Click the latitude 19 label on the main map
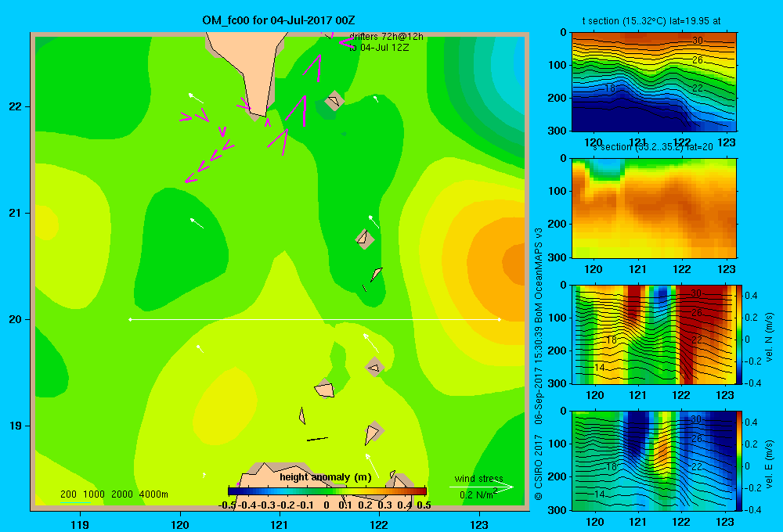This screenshot has width=783, height=532. point(16,426)
